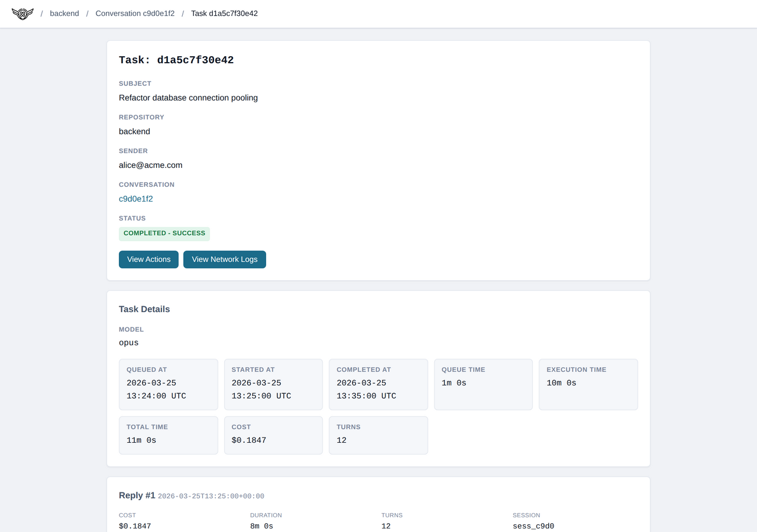This screenshot has height=532, width=757.
Task: Click the Reply #1 heading
Action: [137, 495]
